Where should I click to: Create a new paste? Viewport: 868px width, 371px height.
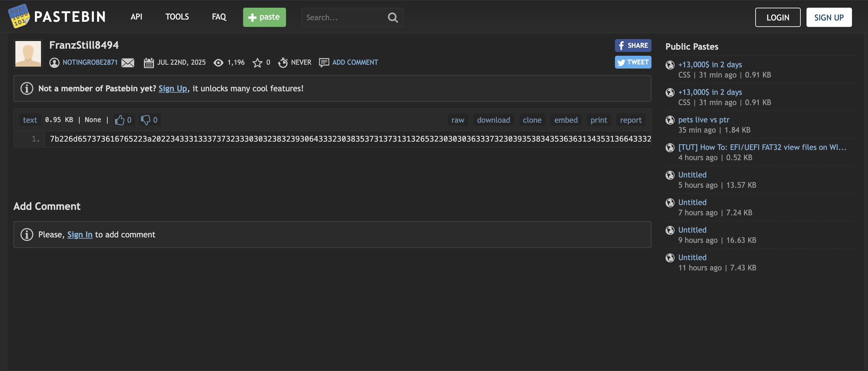click(264, 17)
